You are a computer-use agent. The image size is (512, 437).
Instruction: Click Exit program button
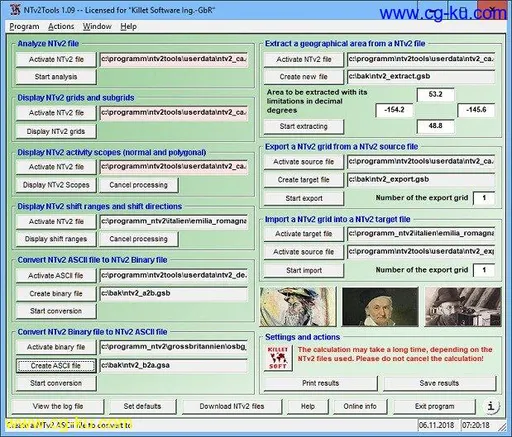coord(434,406)
